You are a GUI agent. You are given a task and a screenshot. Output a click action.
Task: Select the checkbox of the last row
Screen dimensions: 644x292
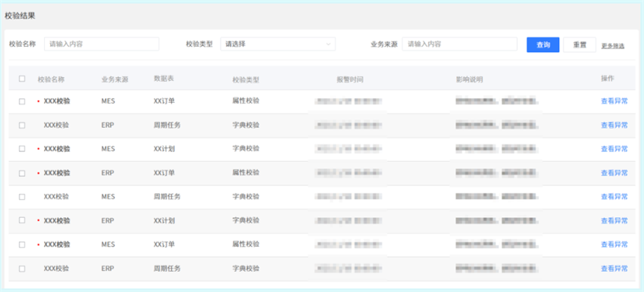[22, 269]
